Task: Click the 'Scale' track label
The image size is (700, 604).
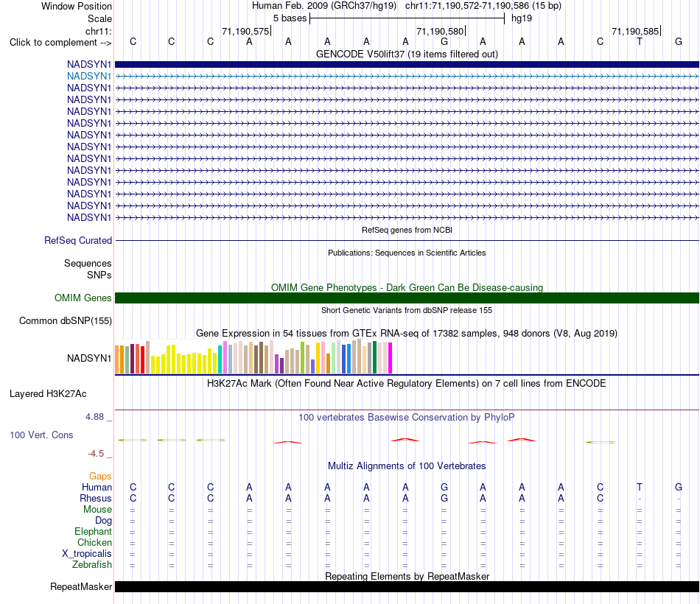Action: [99, 18]
